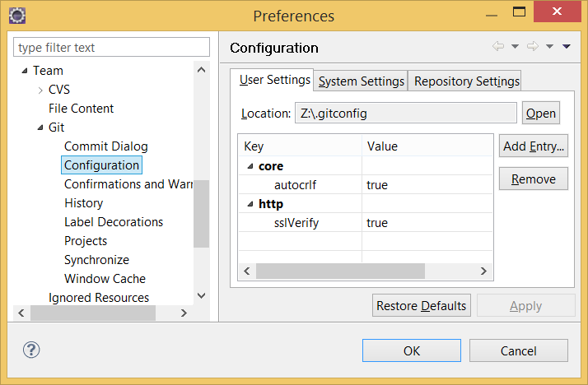The image size is (588, 385).
Task: Click the back navigation arrow icon
Action: [x=498, y=46]
